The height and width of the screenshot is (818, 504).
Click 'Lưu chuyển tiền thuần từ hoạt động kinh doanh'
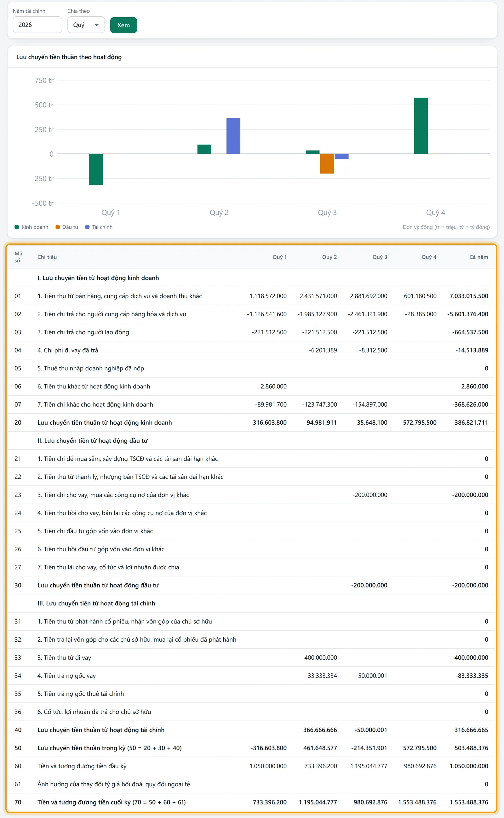(105, 423)
